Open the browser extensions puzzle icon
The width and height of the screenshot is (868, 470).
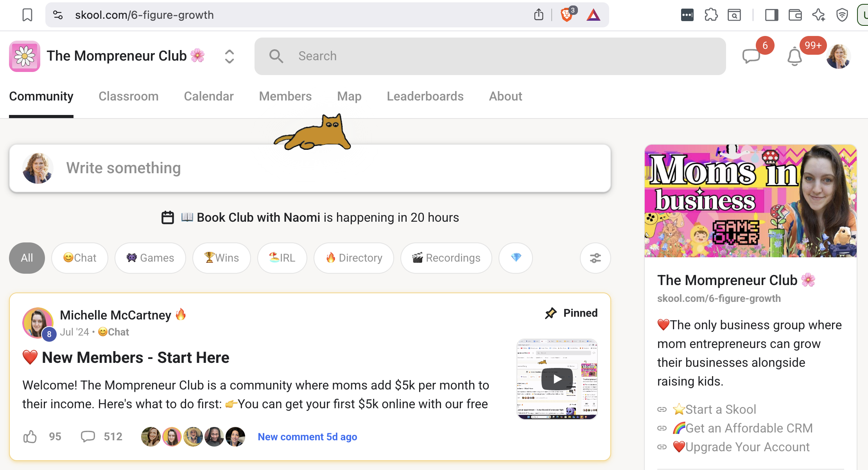[711, 15]
